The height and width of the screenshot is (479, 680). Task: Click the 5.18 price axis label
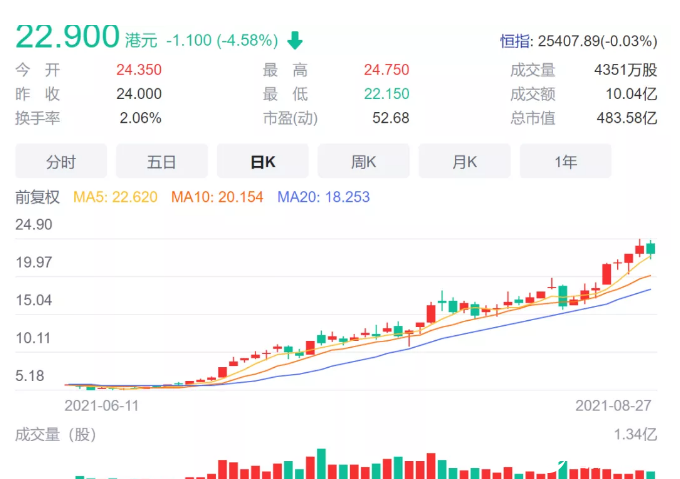point(30,375)
